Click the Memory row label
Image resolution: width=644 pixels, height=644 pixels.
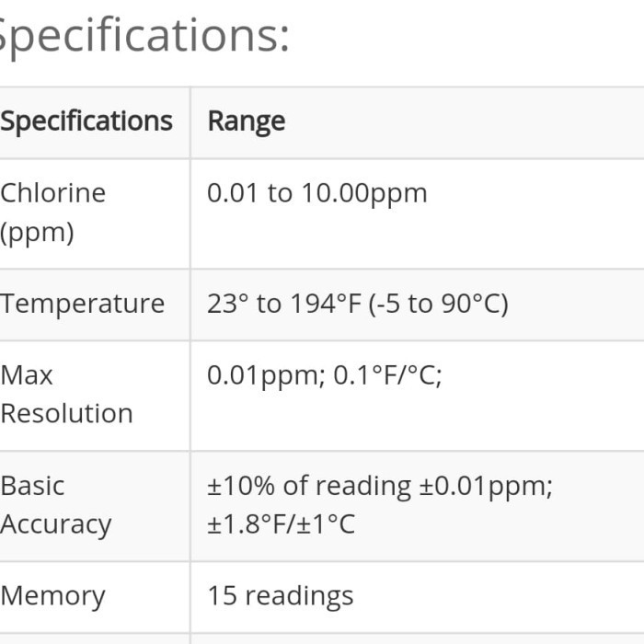[52, 596]
